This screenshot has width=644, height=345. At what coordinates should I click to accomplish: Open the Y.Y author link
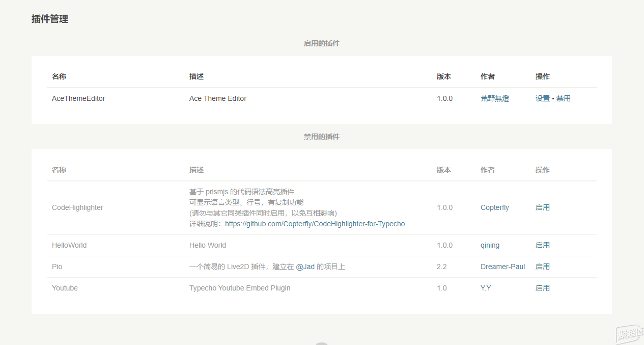pyautogui.click(x=486, y=288)
